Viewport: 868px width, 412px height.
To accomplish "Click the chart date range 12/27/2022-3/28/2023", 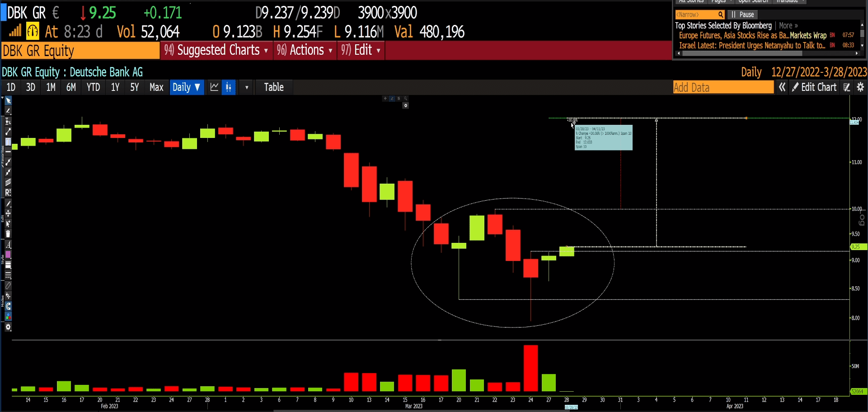I will point(819,72).
